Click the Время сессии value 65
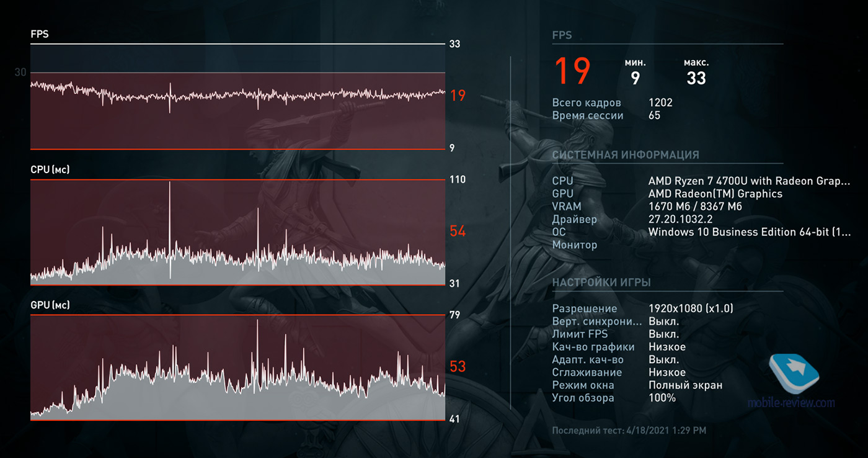 pos(654,115)
